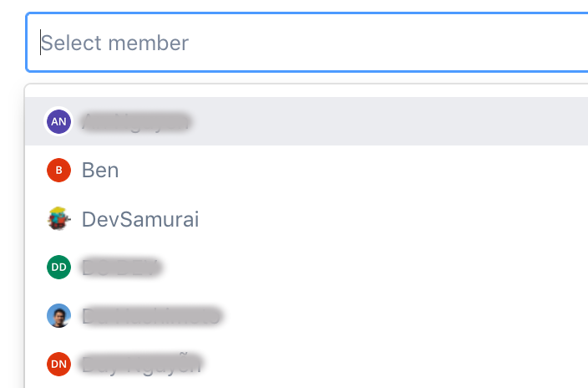Viewport: 588px width, 388px height.
Task: Click the green DD avatar icon
Action: point(58,268)
